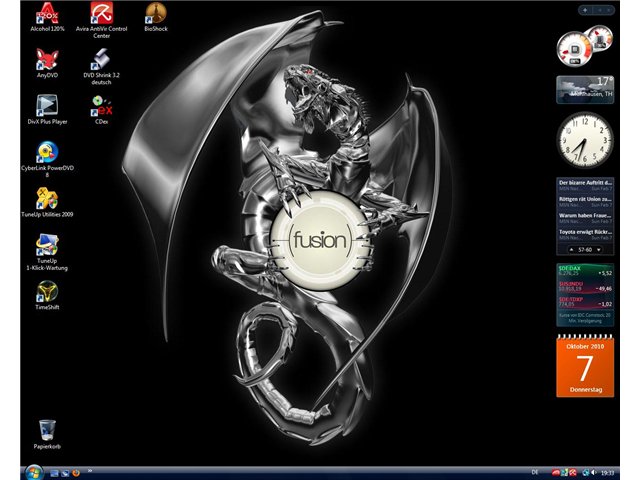Open the volume speaker tray icon
Image resolution: width=640 pixels, height=480 pixels.
tap(593, 473)
